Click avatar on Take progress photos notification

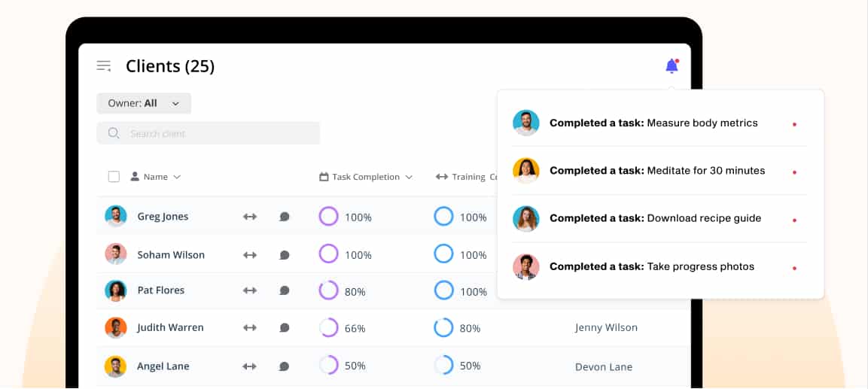pyautogui.click(x=526, y=266)
